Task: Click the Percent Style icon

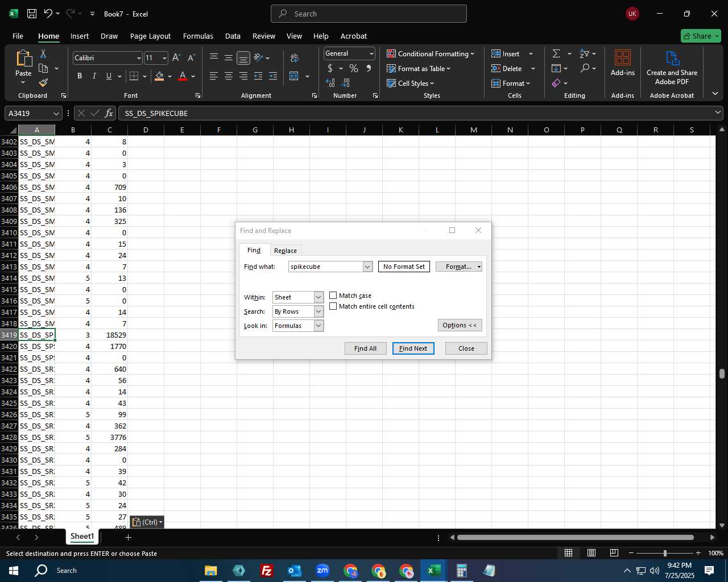Action: tap(354, 68)
